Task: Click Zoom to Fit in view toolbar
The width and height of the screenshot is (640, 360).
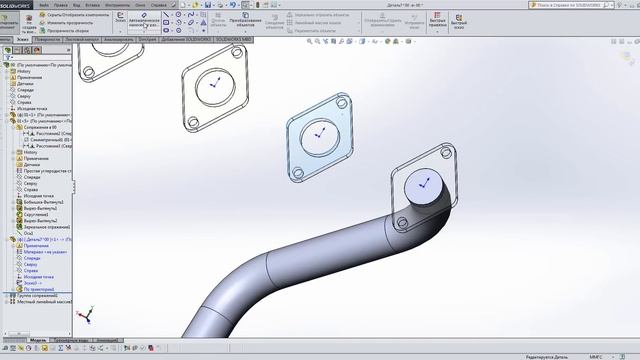Action: point(309,41)
